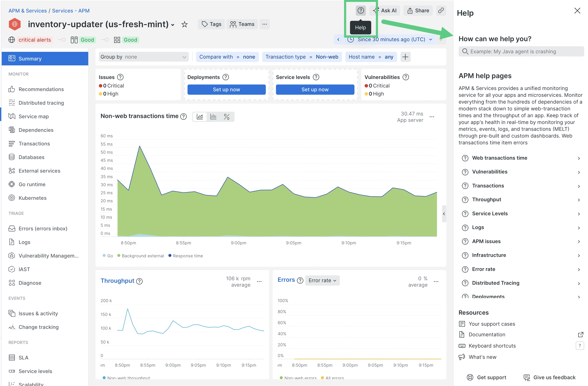Expand Error rate help topic

tap(521, 269)
